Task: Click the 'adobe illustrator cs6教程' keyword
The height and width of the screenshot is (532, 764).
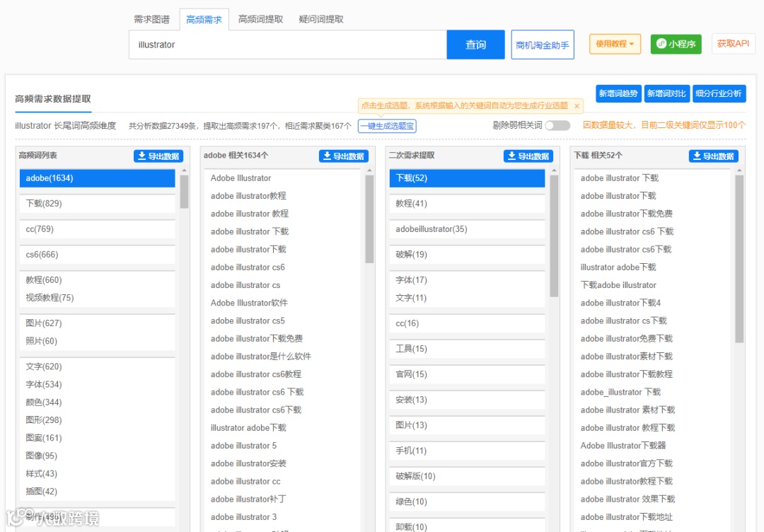Action: coord(256,374)
